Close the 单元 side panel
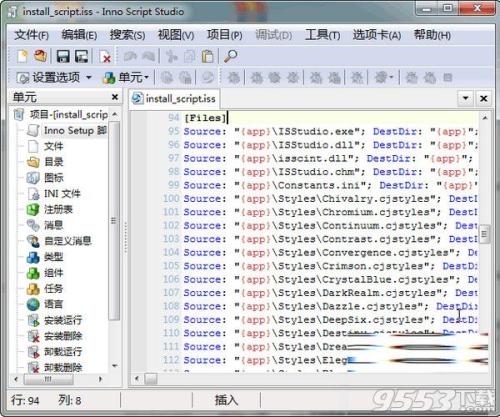The image size is (500, 417). [115, 97]
